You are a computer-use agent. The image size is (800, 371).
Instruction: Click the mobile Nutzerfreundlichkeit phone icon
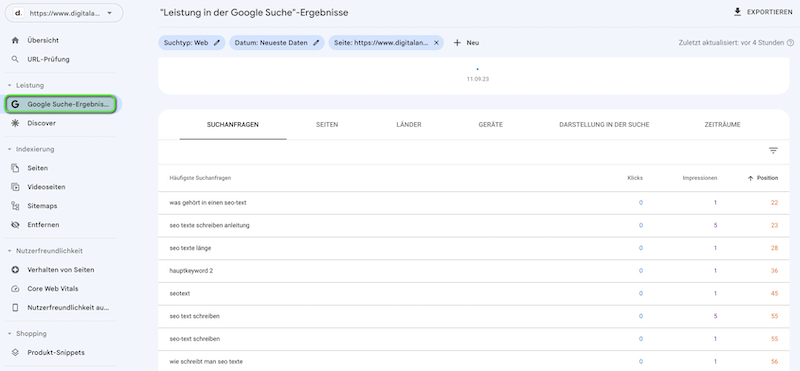pos(15,308)
